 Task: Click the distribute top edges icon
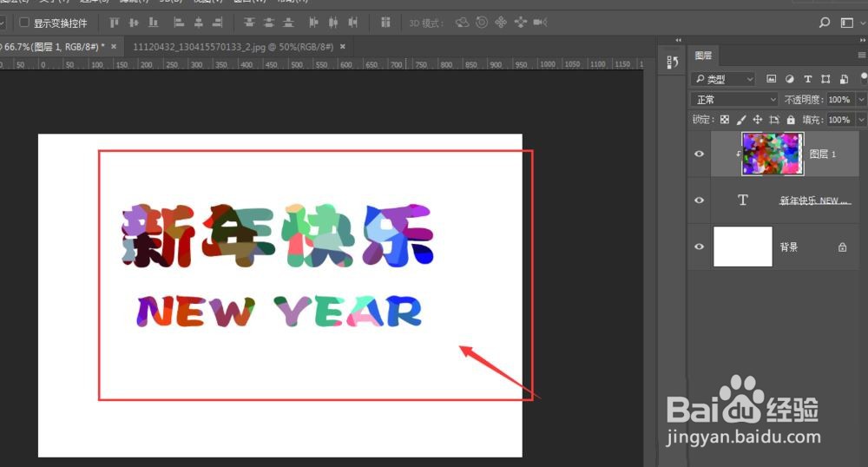(249, 23)
